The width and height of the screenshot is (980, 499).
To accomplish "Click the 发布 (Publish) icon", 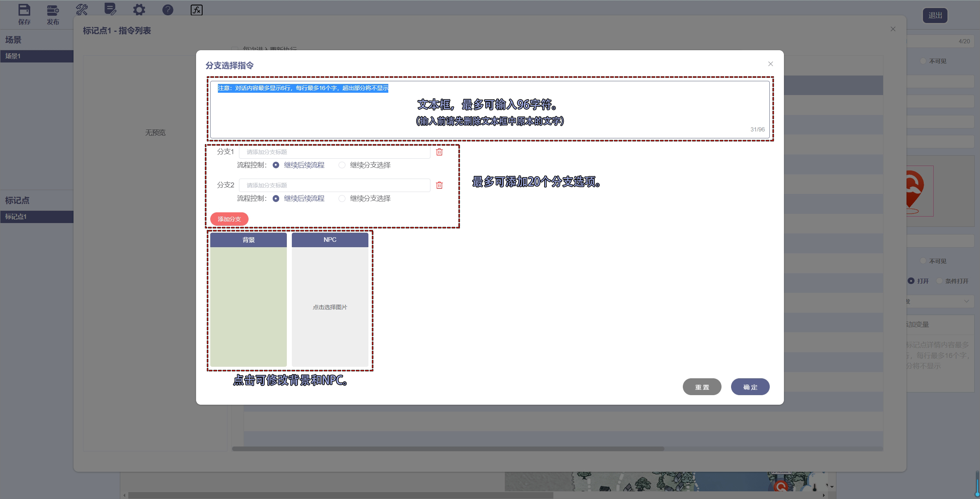I will coord(53,10).
